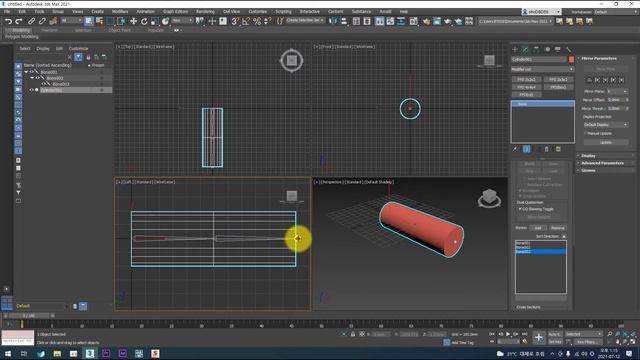Toggle the Angle Snap tool
The image size is (640, 360).
[246, 21]
